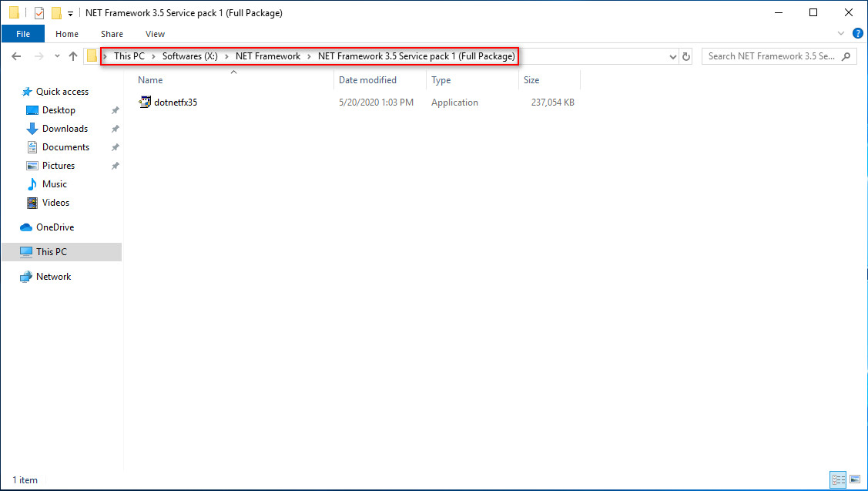Click the pin icon next to Pictures
The width and height of the screenshot is (868, 491).
click(116, 166)
